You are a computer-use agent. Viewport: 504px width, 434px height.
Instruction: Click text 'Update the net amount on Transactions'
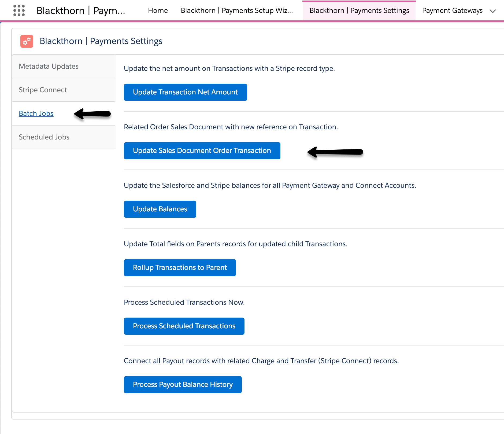coord(229,68)
